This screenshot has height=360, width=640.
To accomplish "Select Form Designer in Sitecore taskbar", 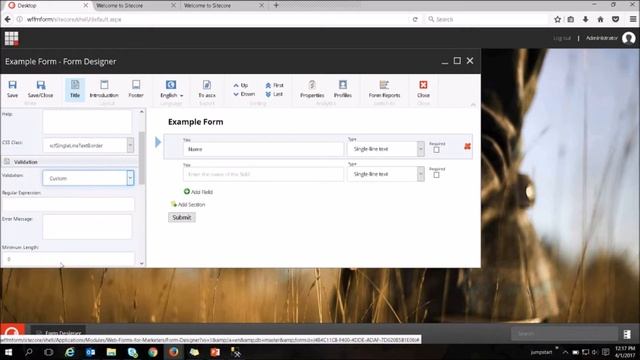I will click(x=58, y=332).
